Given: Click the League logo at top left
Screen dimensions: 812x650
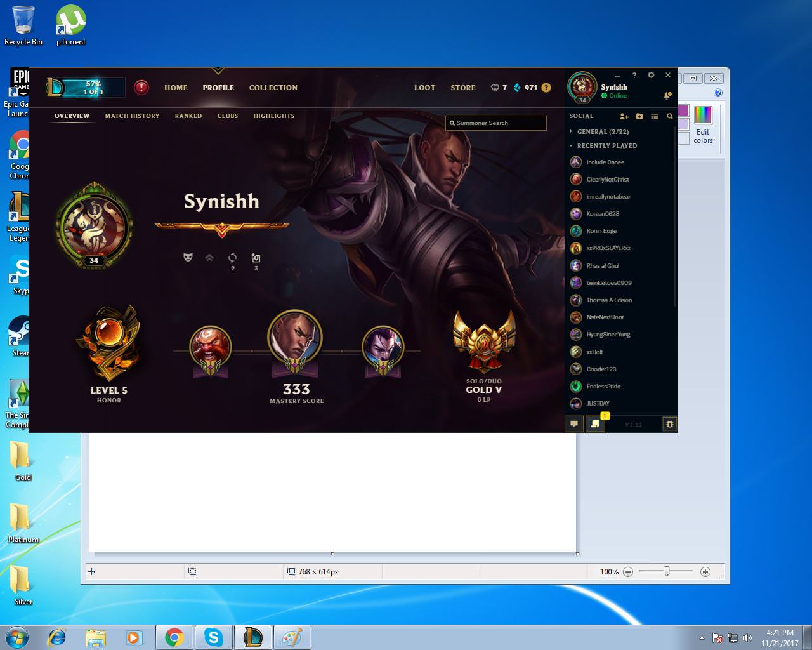Looking at the screenshot, I should tap(55, 88).
